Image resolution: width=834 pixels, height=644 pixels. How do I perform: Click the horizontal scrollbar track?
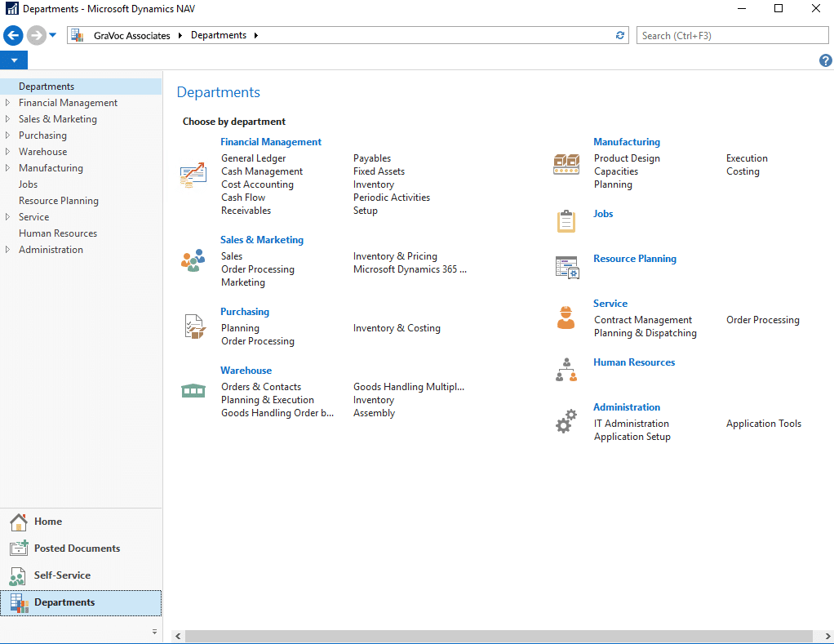499,636
